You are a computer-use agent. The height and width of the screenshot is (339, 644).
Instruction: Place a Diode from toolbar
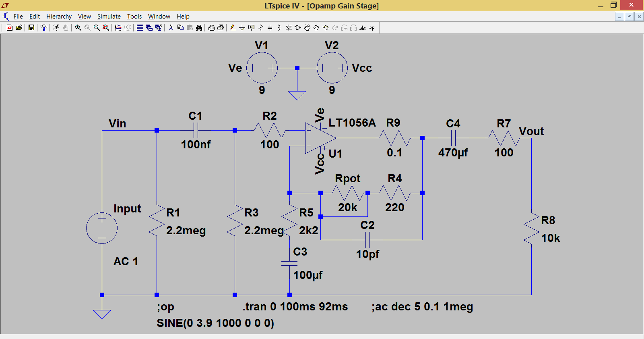pos(289,28)
